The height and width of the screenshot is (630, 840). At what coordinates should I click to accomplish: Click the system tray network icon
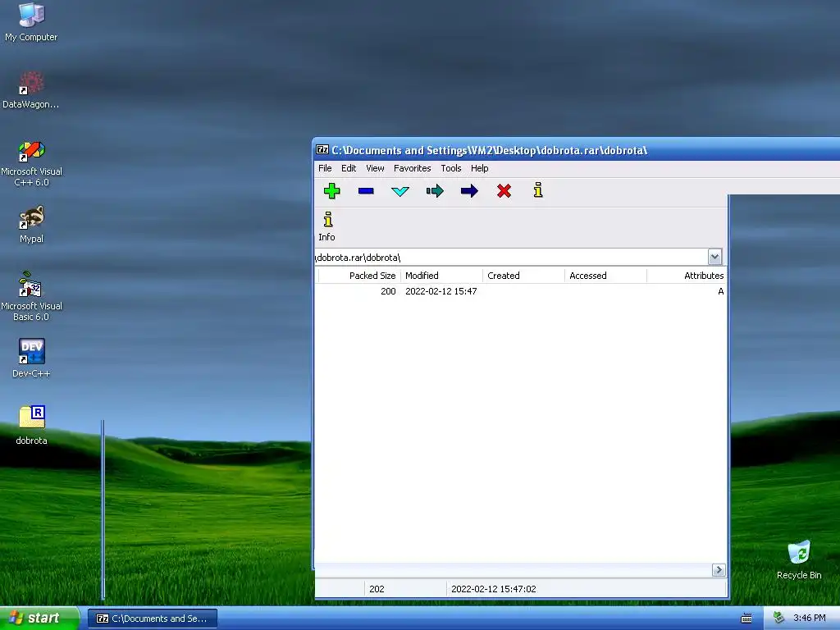pos(778,619)
